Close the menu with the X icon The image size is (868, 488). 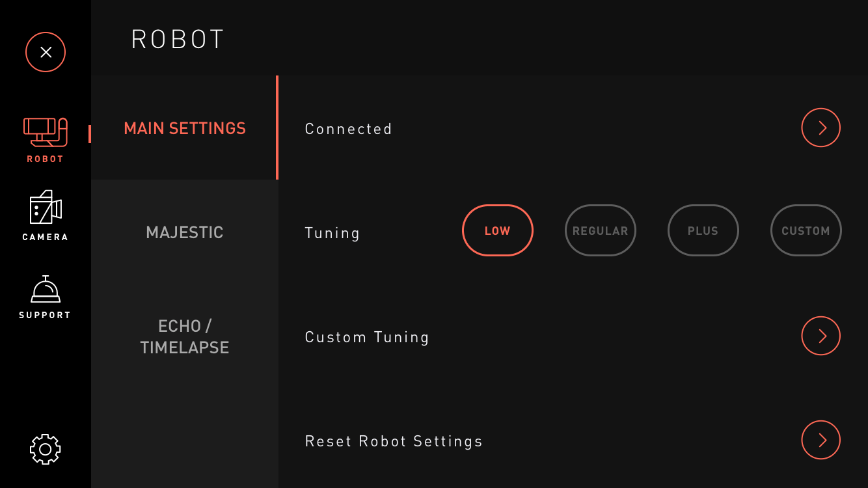coord(46,52)
